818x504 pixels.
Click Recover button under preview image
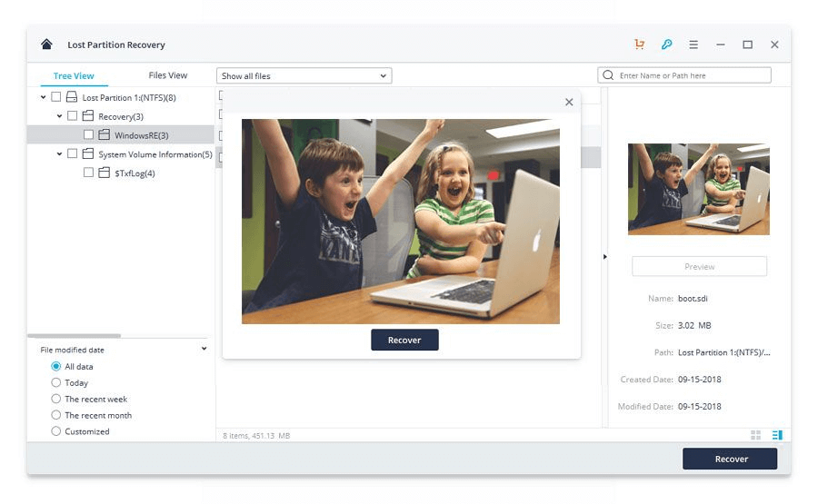404,340
